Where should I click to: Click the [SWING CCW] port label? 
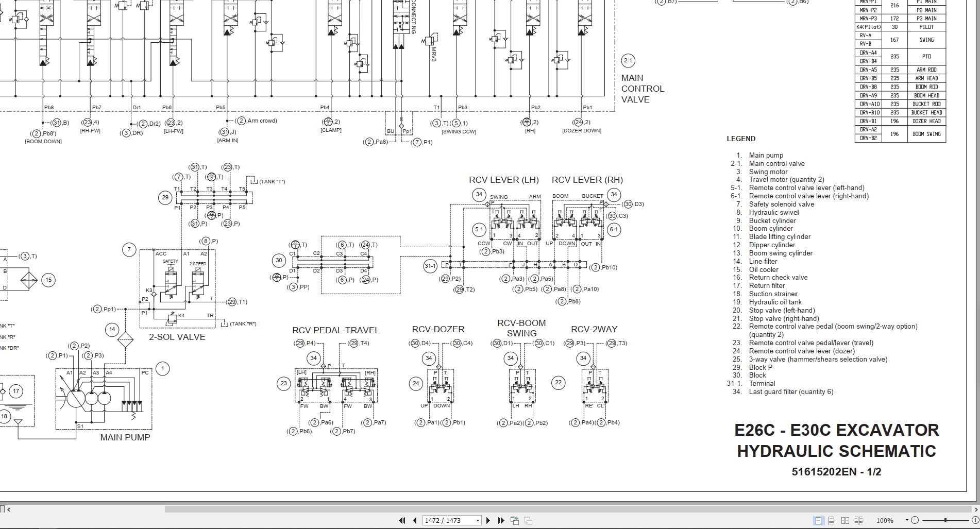[x=459, y=131]
